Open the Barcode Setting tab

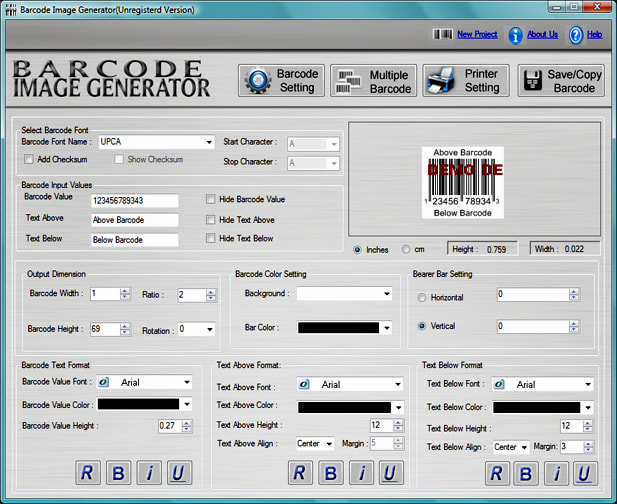pyautogui.click(x=281, y=81)
